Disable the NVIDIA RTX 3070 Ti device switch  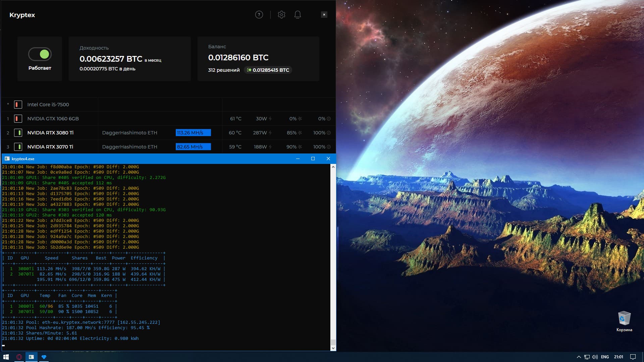(x=18, y=147)
